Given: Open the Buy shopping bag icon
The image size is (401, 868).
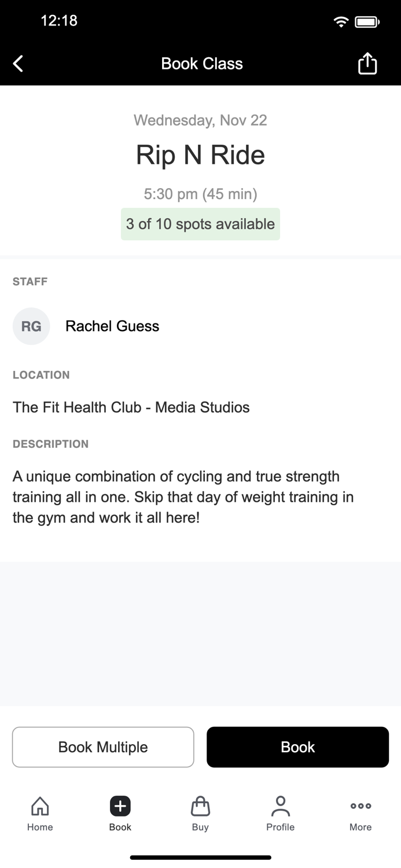Looking at the screenshot, I should [200, 806].
